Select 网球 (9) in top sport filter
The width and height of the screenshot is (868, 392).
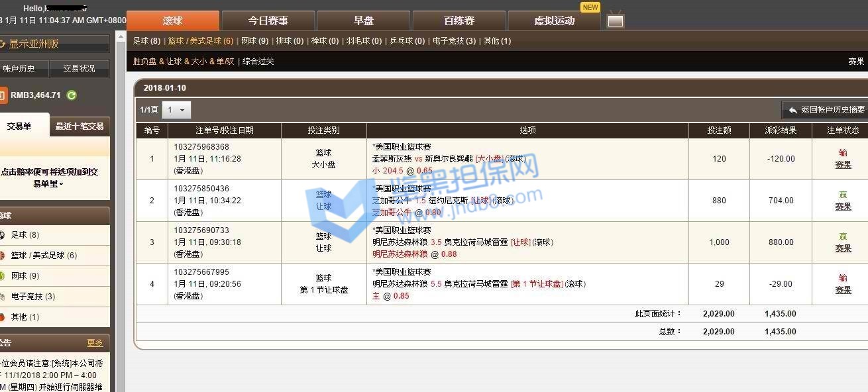click(254, 41)
